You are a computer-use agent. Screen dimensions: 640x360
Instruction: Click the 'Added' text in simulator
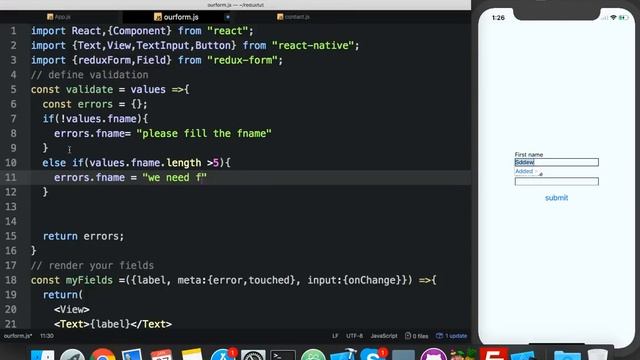(x=524, y=171)
